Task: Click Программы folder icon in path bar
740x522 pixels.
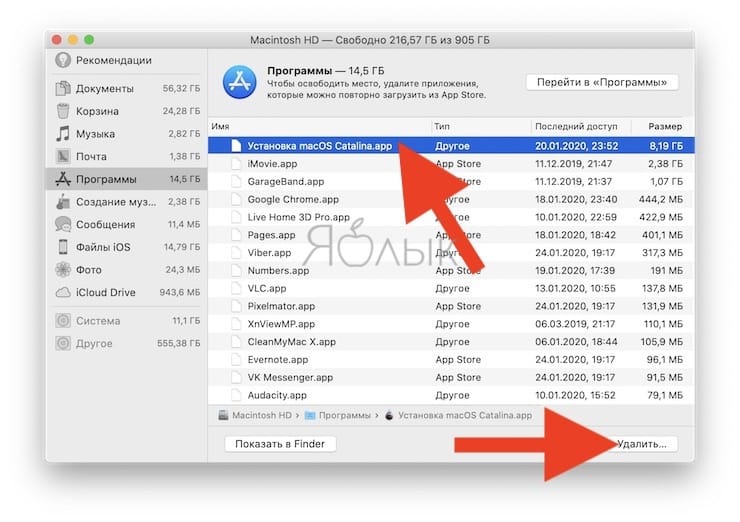Action: [x=310, y=415]
